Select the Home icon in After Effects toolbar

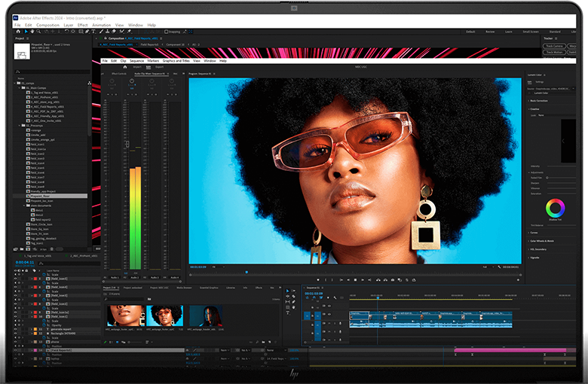pyautogui.click(x=17, y=32)
